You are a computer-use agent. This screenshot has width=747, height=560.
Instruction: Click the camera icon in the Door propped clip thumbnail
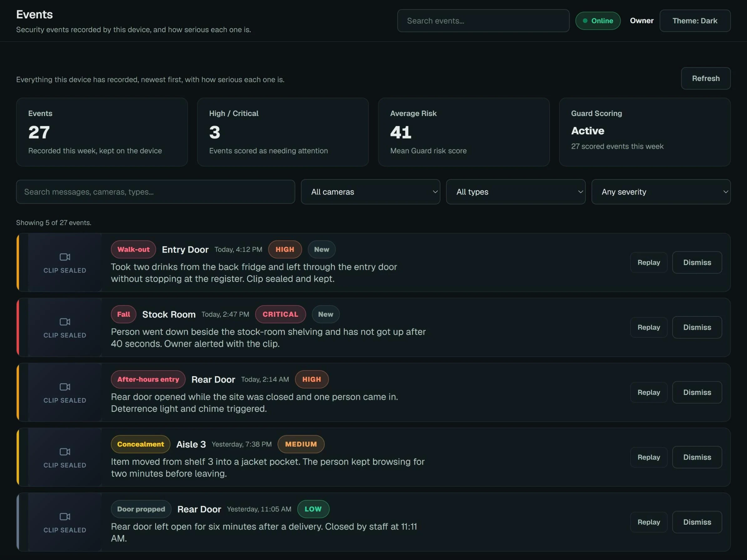click(65, 517)
